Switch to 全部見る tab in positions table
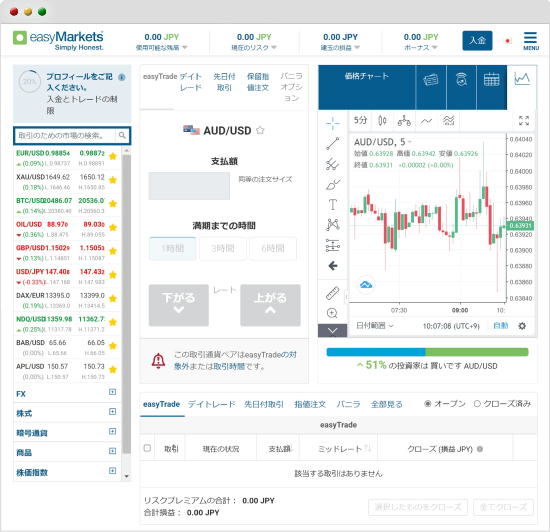The width and height of the screenshot is (550, 532). (x=387, y=404)
